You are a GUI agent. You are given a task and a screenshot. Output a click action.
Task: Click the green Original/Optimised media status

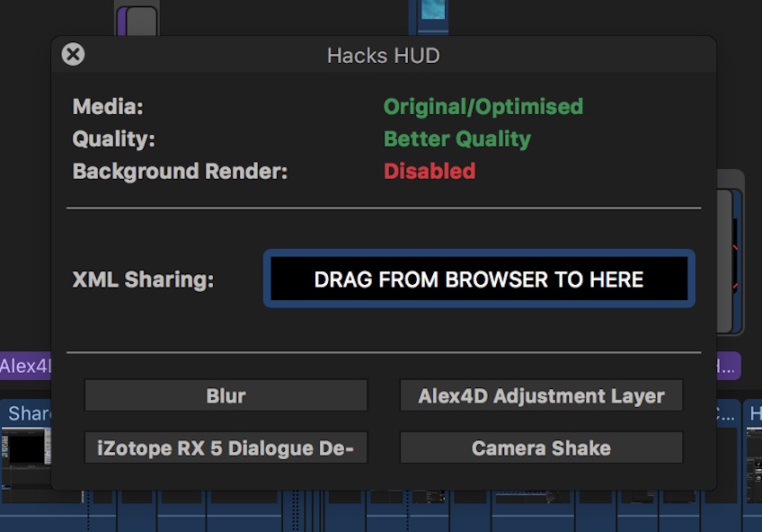483,107
